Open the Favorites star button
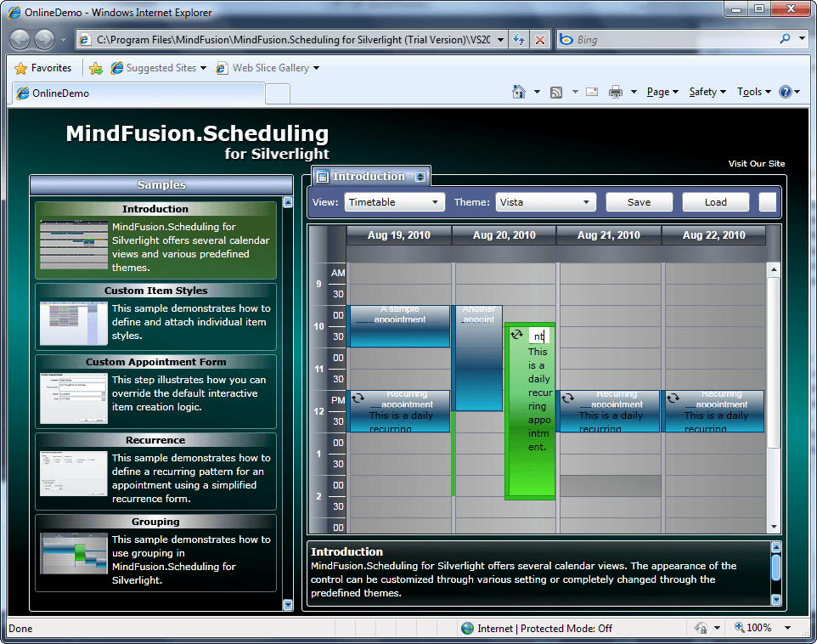 [x=42, y=68]
